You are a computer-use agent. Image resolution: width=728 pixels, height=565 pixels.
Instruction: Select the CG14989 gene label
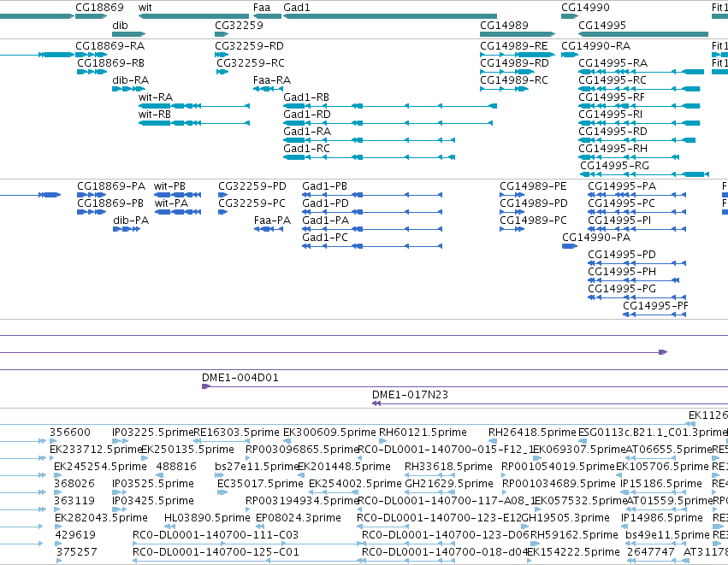(504, 25)
